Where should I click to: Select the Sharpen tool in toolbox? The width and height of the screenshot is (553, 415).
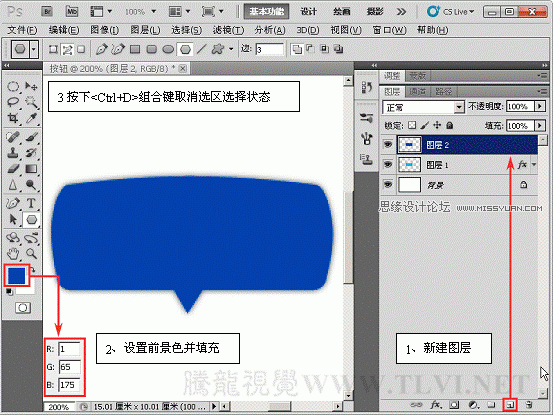13,185
